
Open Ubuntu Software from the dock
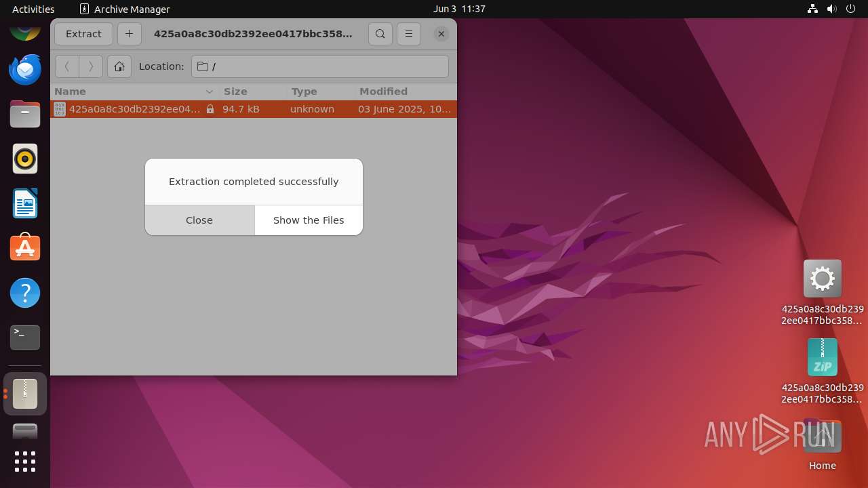point(25,248)
